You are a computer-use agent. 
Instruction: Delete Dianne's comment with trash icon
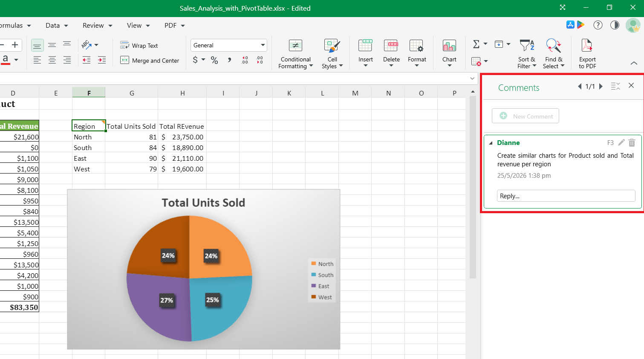click(632, 142)
